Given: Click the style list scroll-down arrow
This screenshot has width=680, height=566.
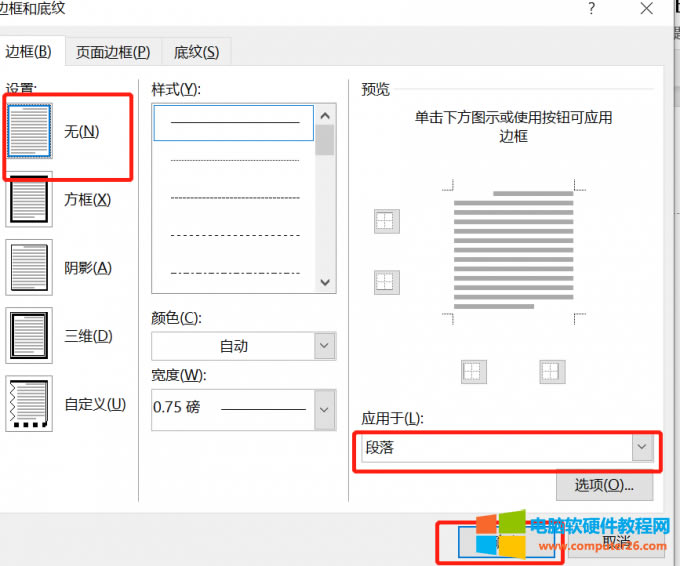Looking at the screenshot, I should (324, 283).
